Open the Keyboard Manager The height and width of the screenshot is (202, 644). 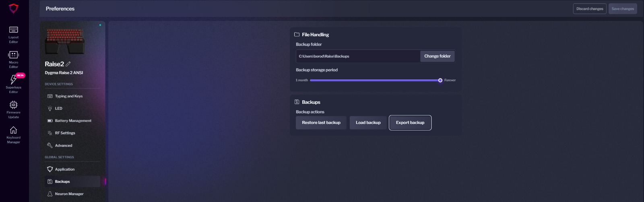pos(13,134)
